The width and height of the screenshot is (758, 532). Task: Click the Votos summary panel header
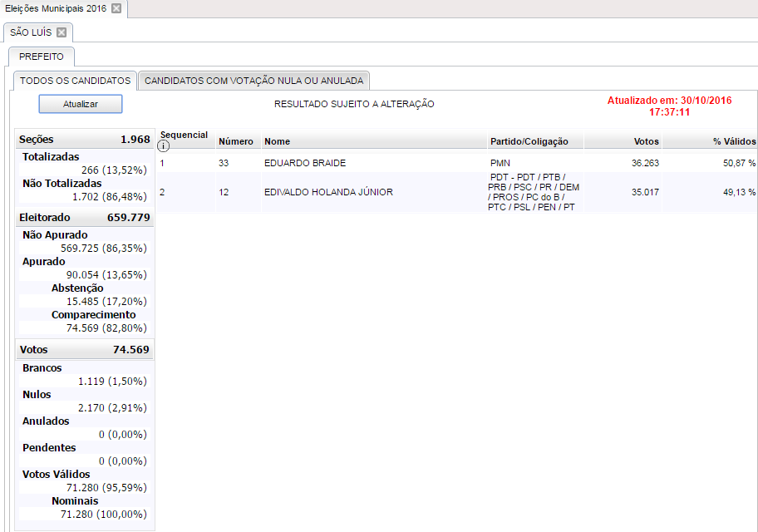tap(85, 350)
